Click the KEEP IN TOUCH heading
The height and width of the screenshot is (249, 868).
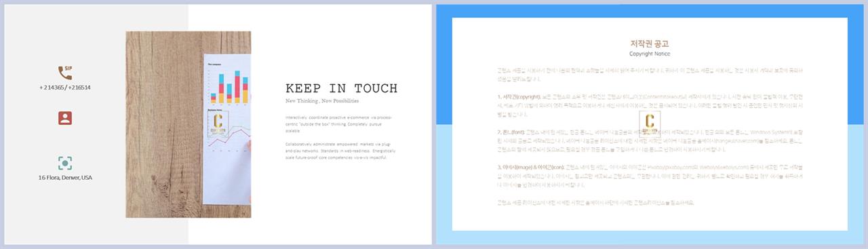[x=342, y=88]
